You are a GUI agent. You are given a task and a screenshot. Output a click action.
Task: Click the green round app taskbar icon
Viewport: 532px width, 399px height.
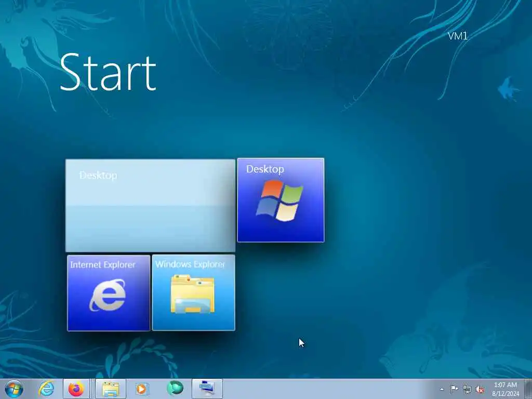click(175, 388)
